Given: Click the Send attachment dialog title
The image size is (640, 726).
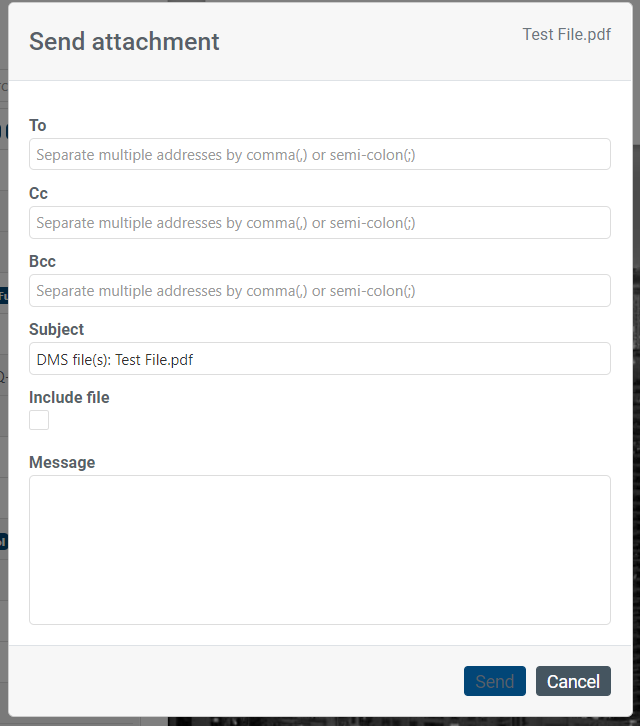Looking at the screenshot, I should (124, 41).
